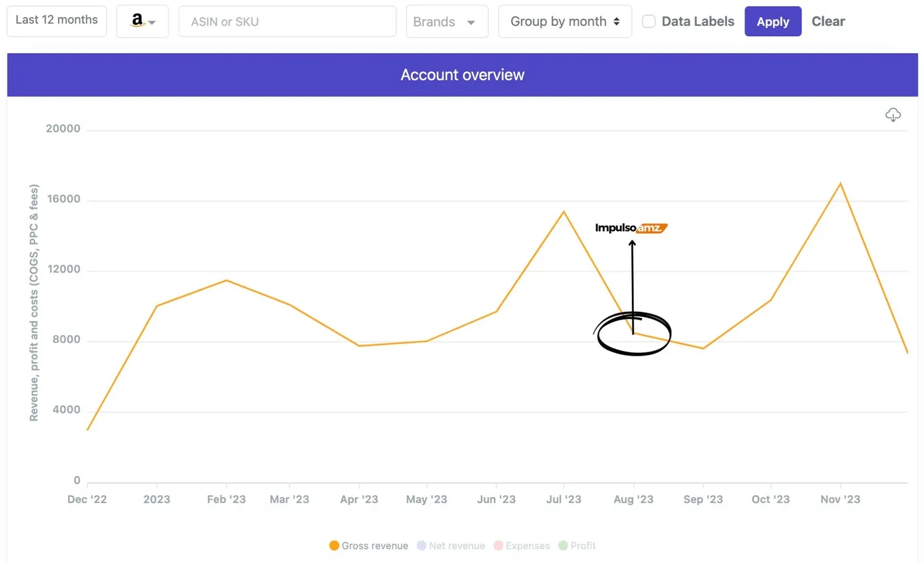Click the Aug '23 x-axis label
924x565 pixels.
coord(633,499)
